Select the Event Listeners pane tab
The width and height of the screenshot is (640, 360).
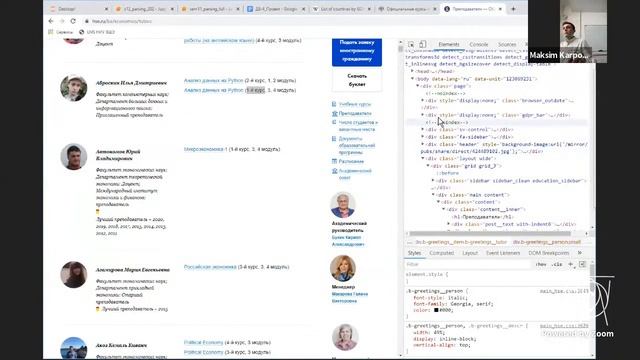click(x=503, y=253)
